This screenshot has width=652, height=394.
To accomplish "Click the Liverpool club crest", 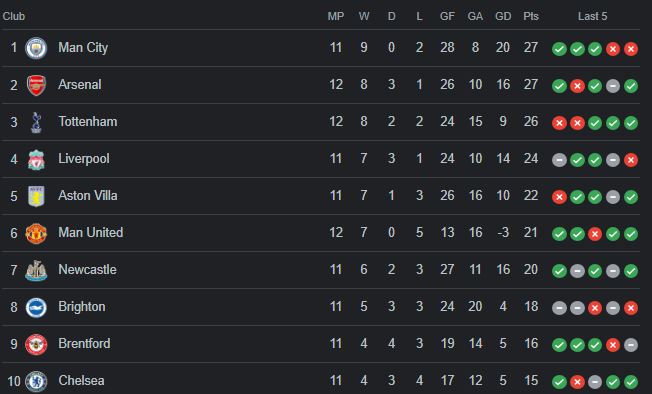I will (36, 160).
